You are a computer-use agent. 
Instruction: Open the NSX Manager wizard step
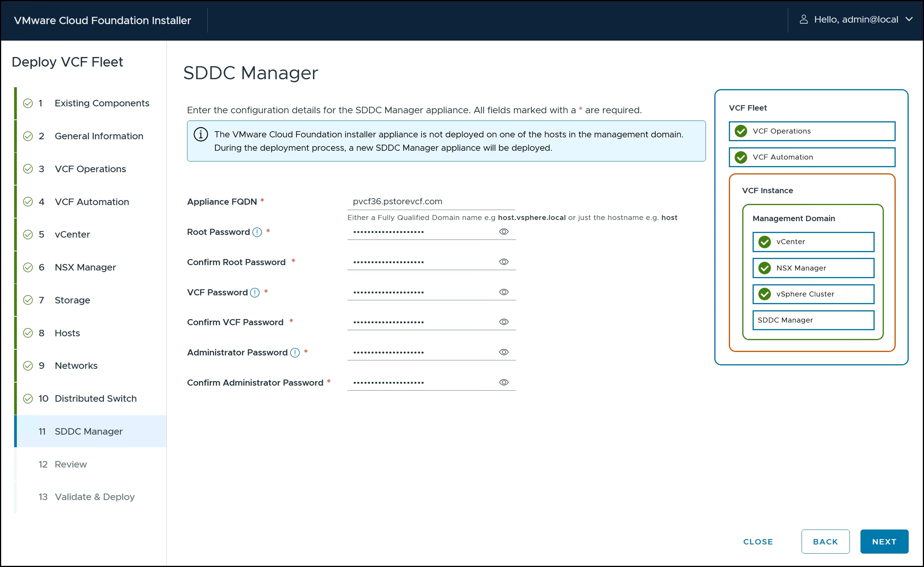coord(91,267)
